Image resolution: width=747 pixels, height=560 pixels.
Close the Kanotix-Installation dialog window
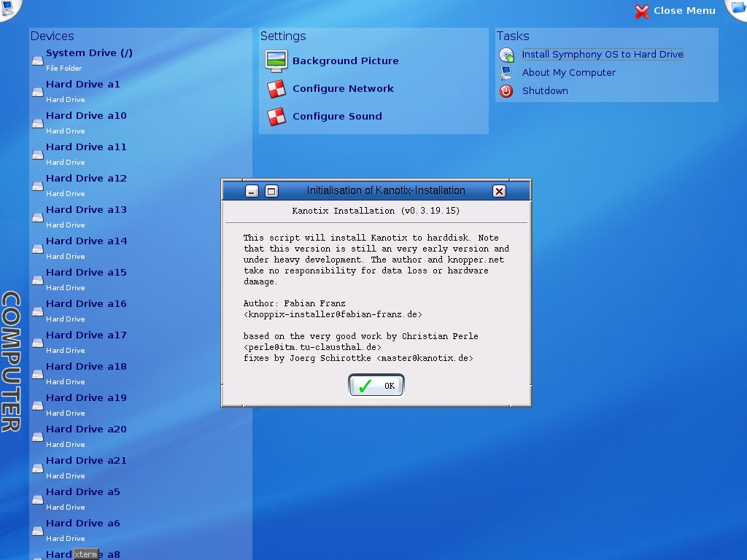click(x=499, y=191)
